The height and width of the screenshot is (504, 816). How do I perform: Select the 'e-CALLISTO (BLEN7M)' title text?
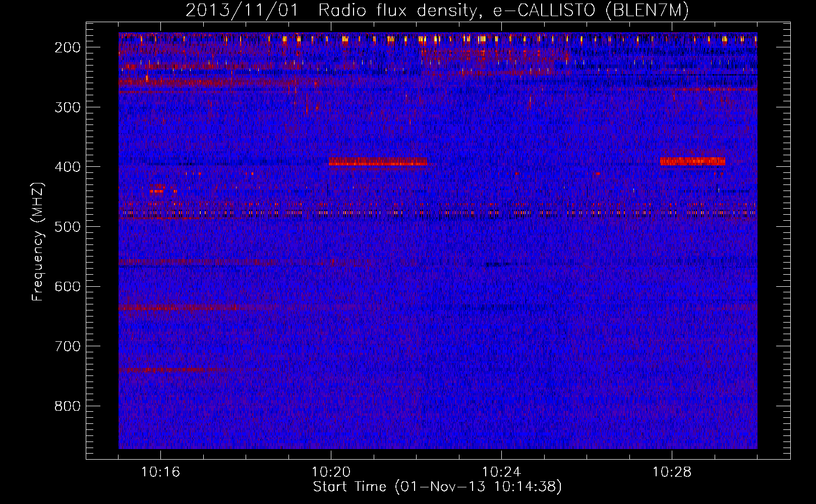591,11
